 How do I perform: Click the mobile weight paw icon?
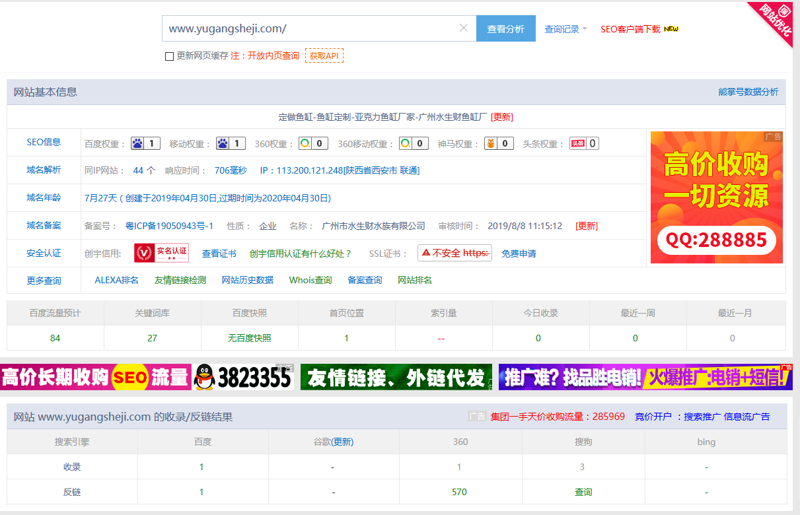(x=222, y=143)
